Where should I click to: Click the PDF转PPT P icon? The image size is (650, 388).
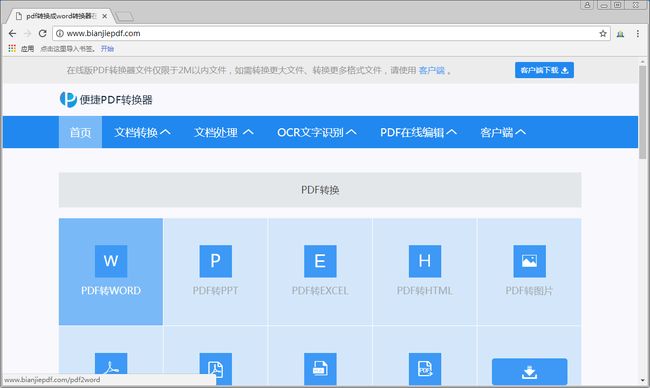point(216,261)
